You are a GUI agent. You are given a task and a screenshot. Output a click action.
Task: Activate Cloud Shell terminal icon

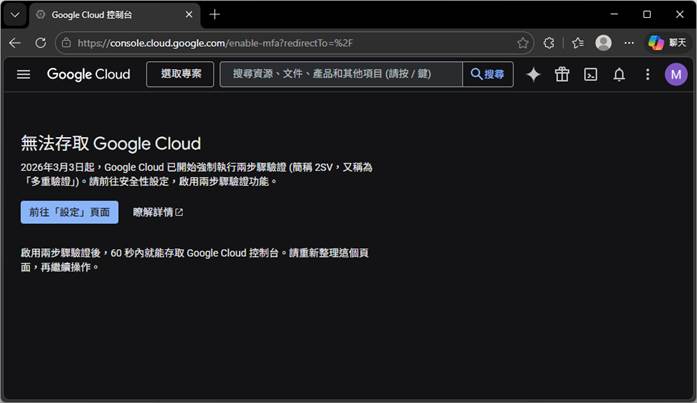[x=591, y=75]
